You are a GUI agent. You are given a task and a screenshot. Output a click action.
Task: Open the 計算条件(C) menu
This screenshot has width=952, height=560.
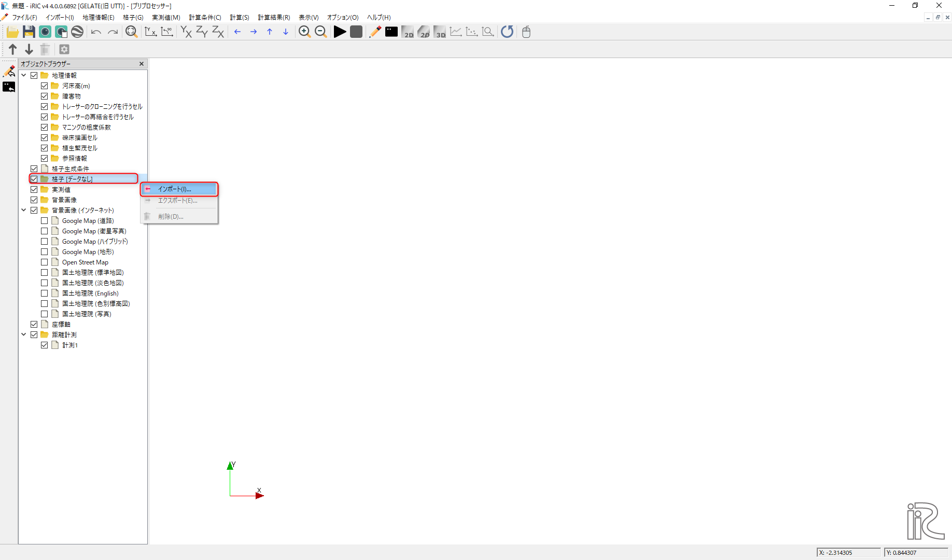coord(205,18)
